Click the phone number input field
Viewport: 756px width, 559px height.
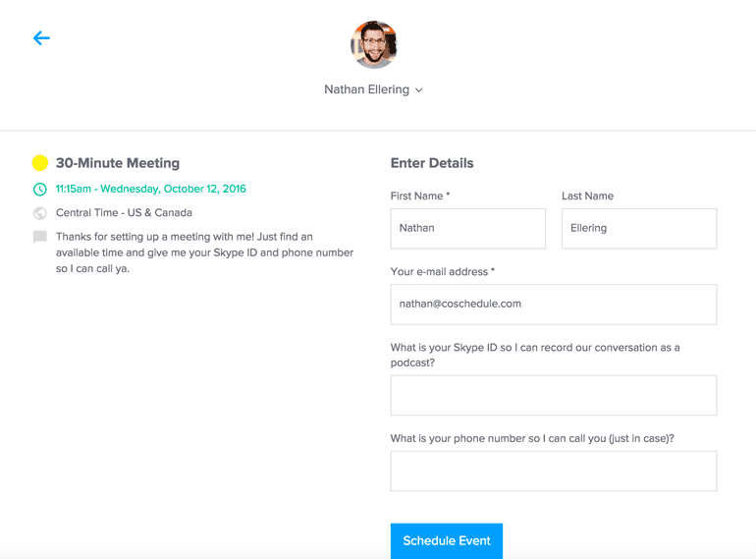point(554,472)
